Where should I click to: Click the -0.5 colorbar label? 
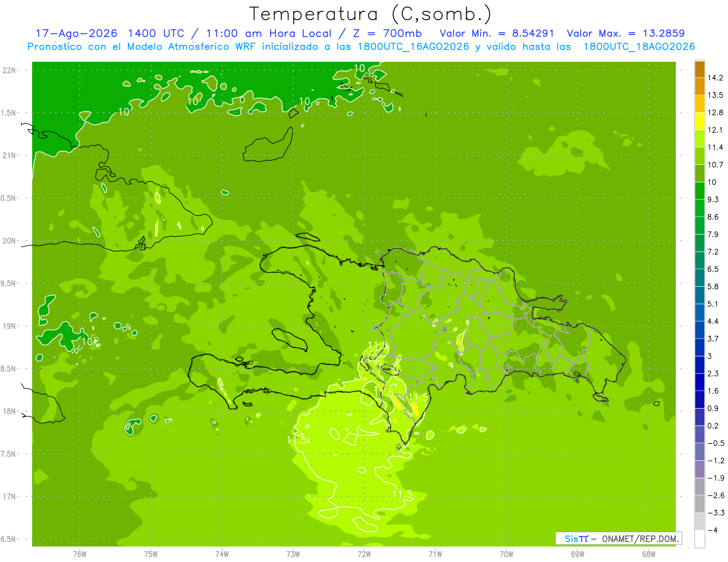click(716, 443)
